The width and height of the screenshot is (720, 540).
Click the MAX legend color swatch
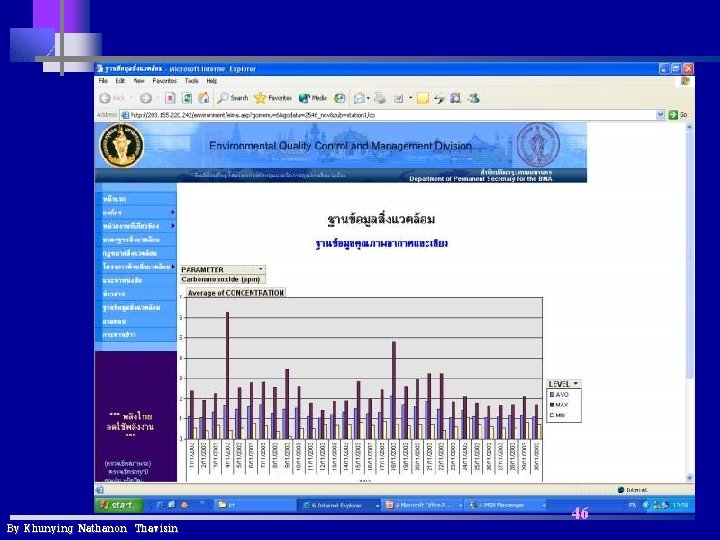tap(552, 405)
